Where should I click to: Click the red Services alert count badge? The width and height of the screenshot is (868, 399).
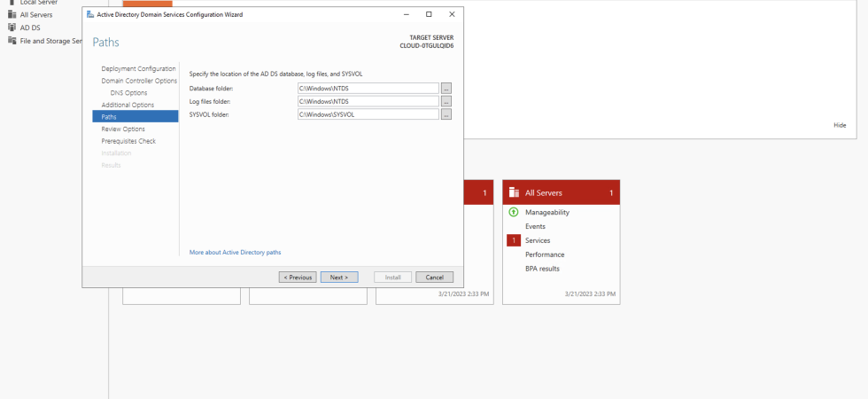(x=514, y=240)
